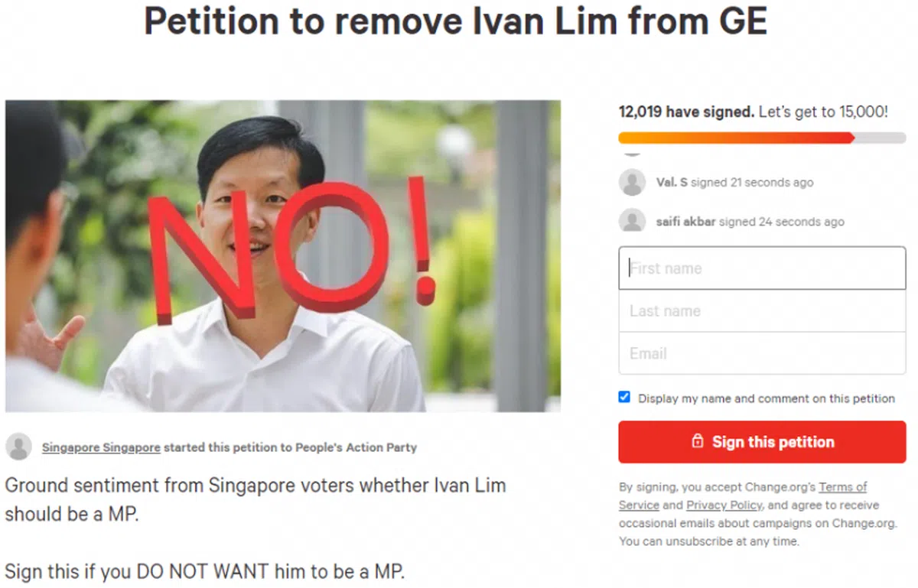Open the Singapore Singapore profile link
This screenshot has height=588, width=918.
[x=101, y=447]
